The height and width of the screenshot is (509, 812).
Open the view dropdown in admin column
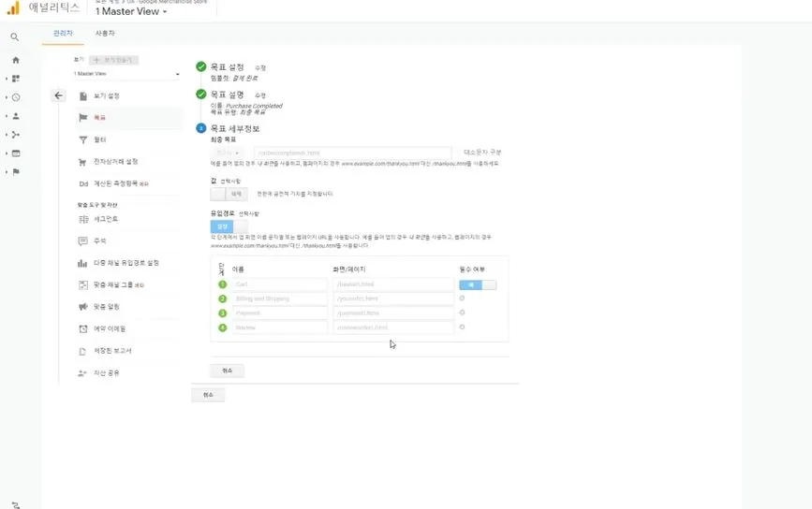point(126,74)
